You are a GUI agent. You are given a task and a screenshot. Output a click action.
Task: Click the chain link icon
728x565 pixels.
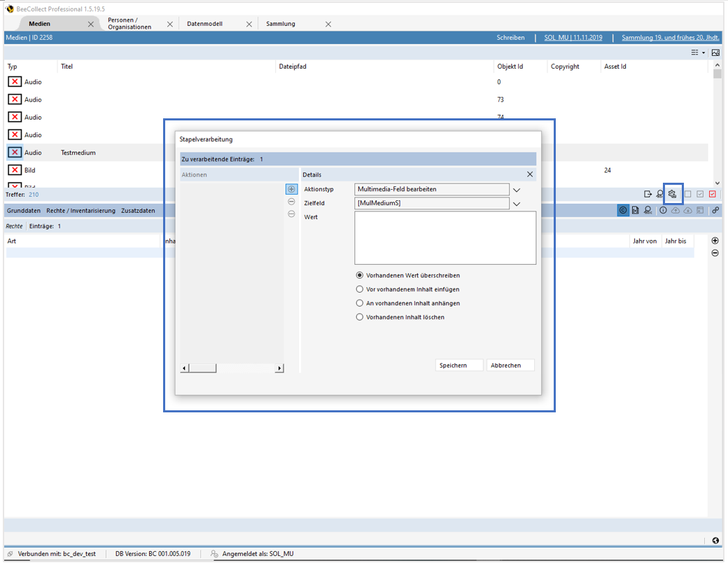coord(715,210)
